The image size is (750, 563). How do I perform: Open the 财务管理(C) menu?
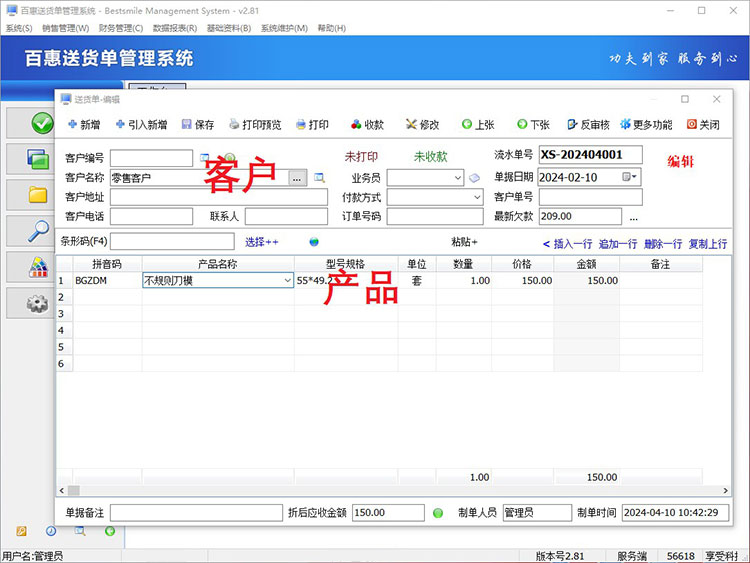pyautogui.click(x=121, y=28)
